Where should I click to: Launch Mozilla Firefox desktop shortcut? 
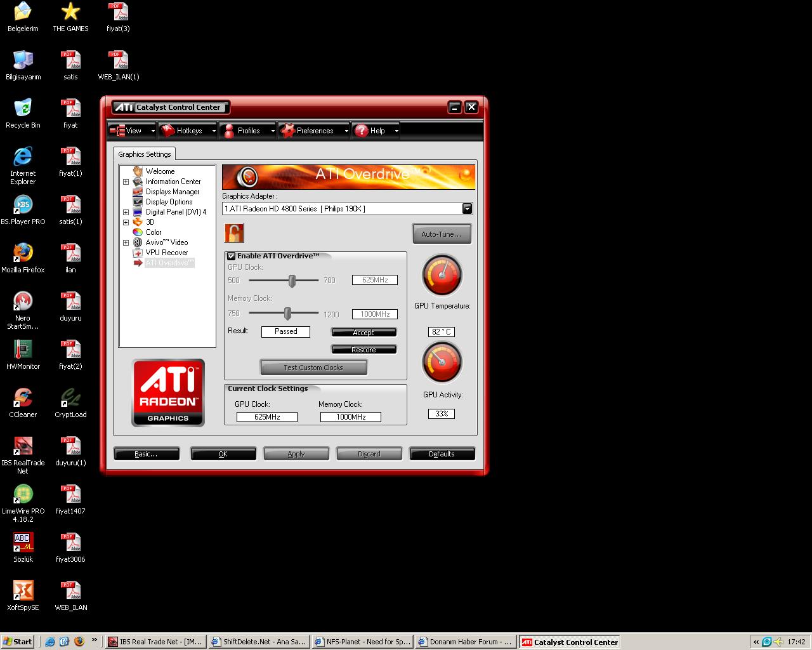tap(23, 258)
